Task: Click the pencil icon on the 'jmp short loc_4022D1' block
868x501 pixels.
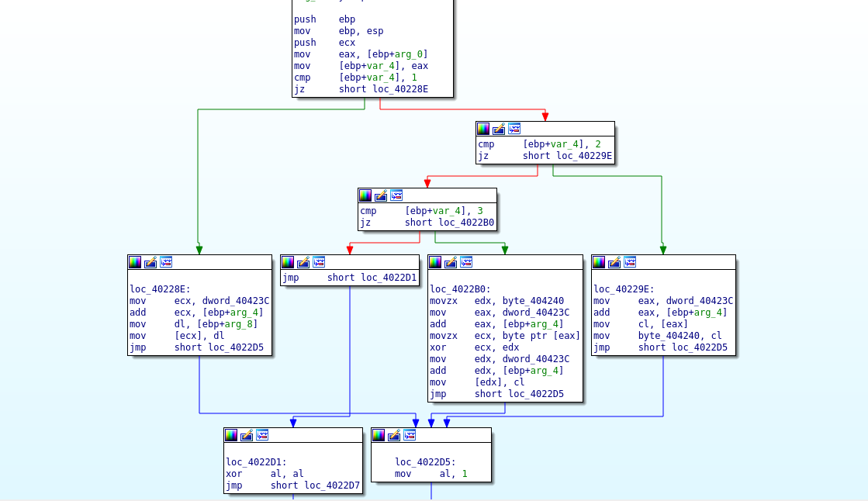Action: [303, 262]
